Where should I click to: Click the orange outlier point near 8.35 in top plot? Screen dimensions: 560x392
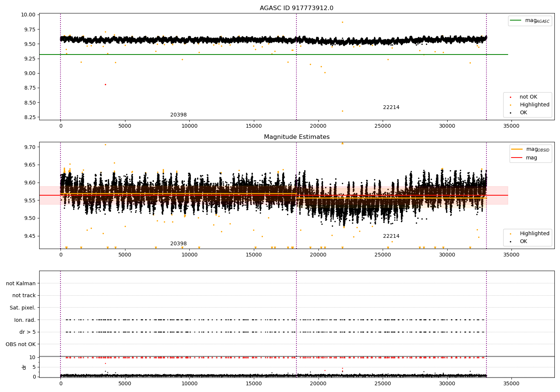click(x=342, y=111)
